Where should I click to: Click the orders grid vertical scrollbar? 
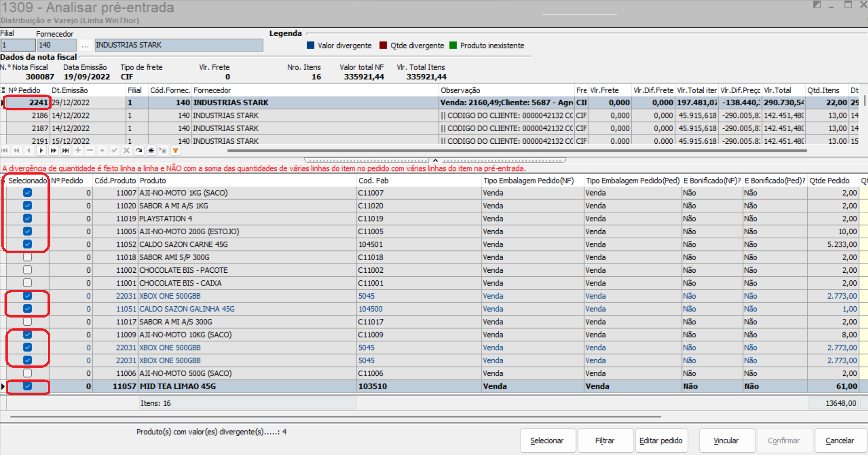pyautogui.click(x=865, y=100)
